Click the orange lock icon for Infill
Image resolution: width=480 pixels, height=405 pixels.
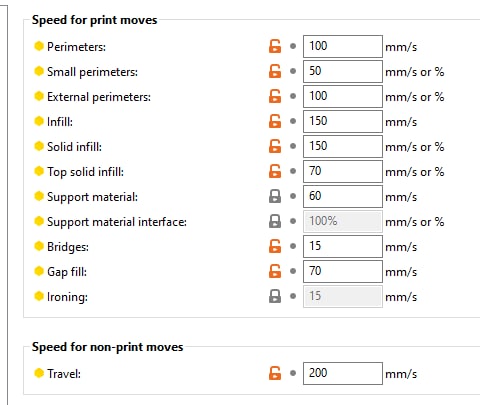(x=275, y=121)
